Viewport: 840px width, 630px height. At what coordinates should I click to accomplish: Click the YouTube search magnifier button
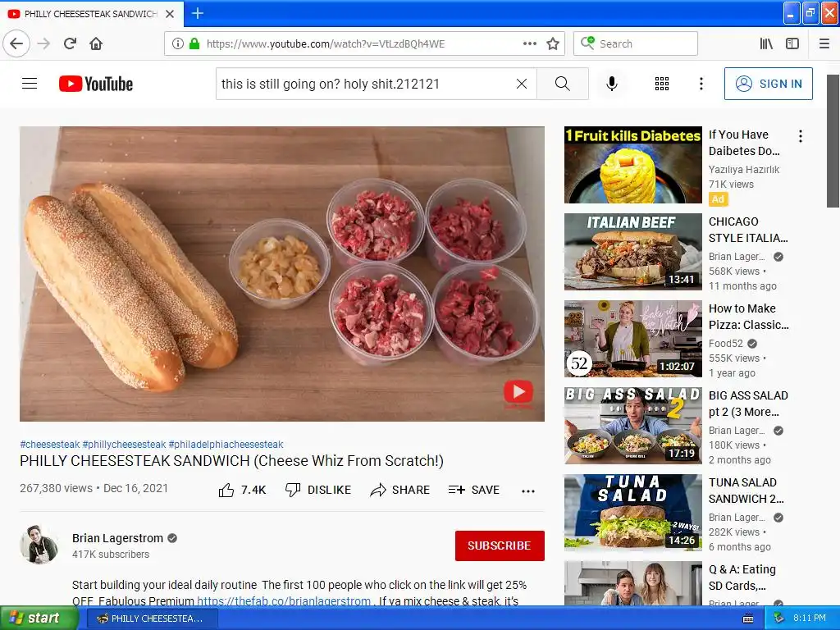563,84
